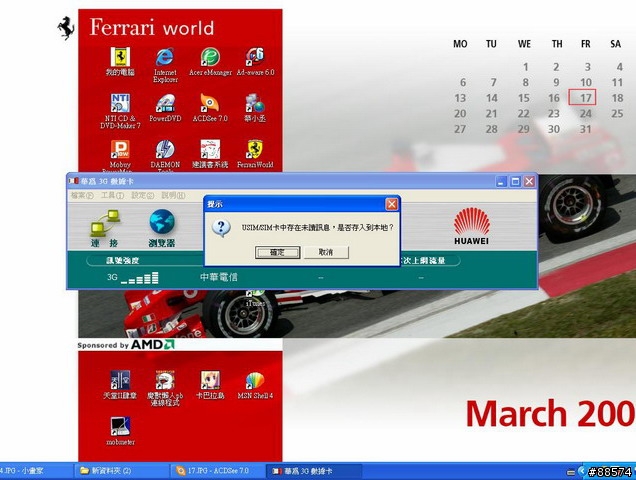Image resolution: width=636 pixels, height=480 pixels.
Task: Maximize the 華為 3G 數據卡 window
Action: click(516, 181)
